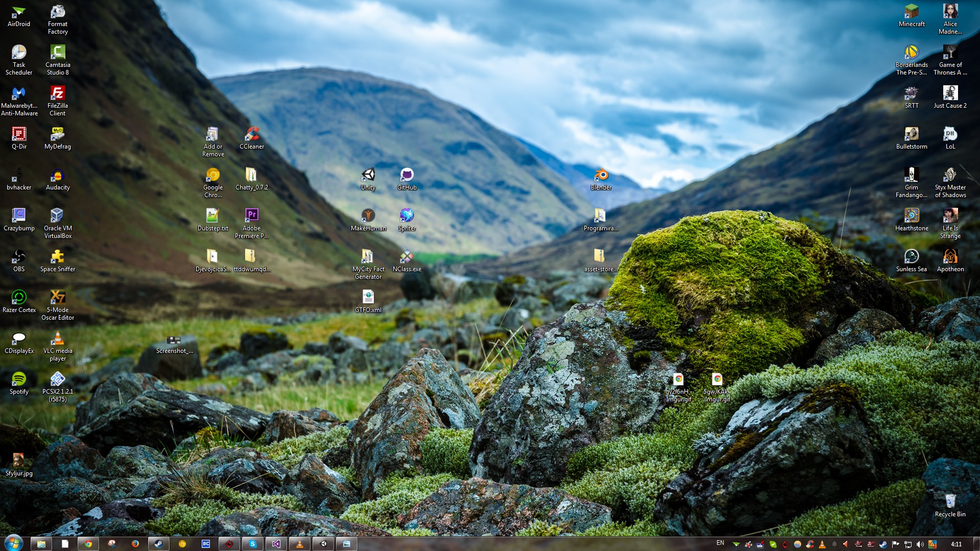Launch Format Factory from the desktop
This screenshot has width=980, height=551.
pos(58,19)
